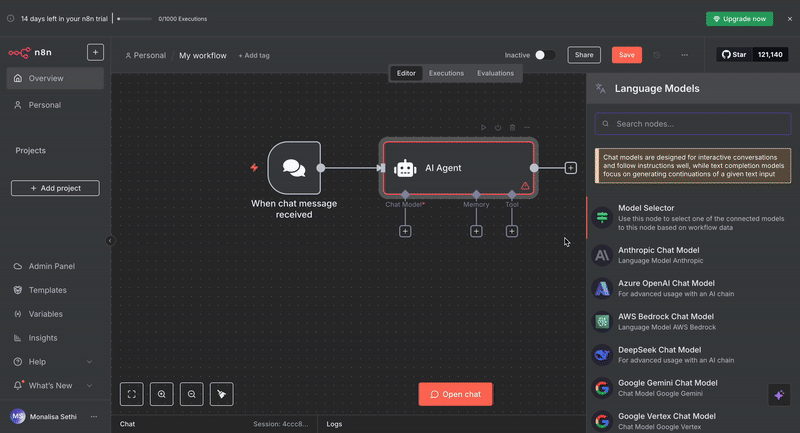The height and width of the screenshot is (433, 800).
Task: Select AWS Bedrock Chat Model
Action: (x=693, y=321)
